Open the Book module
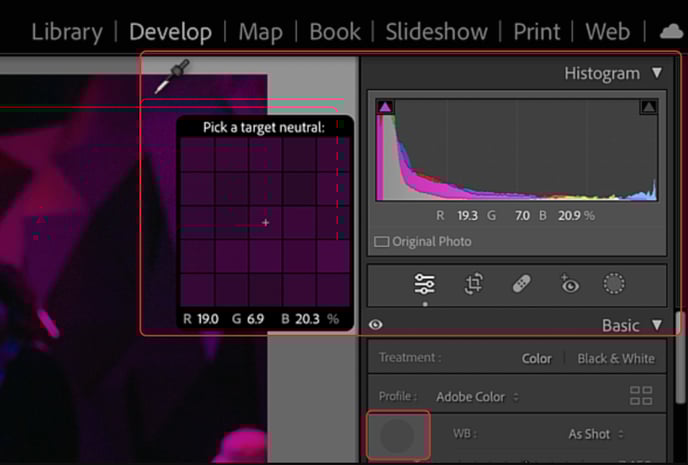 pyautogui.click(x=335, y=32)
